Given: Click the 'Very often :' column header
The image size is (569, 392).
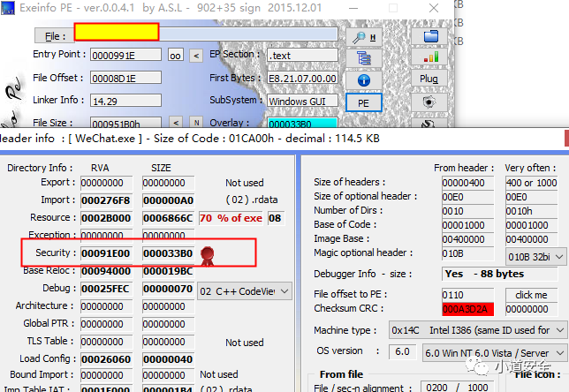Looking at the screenshot, I should tap(530, 168).
